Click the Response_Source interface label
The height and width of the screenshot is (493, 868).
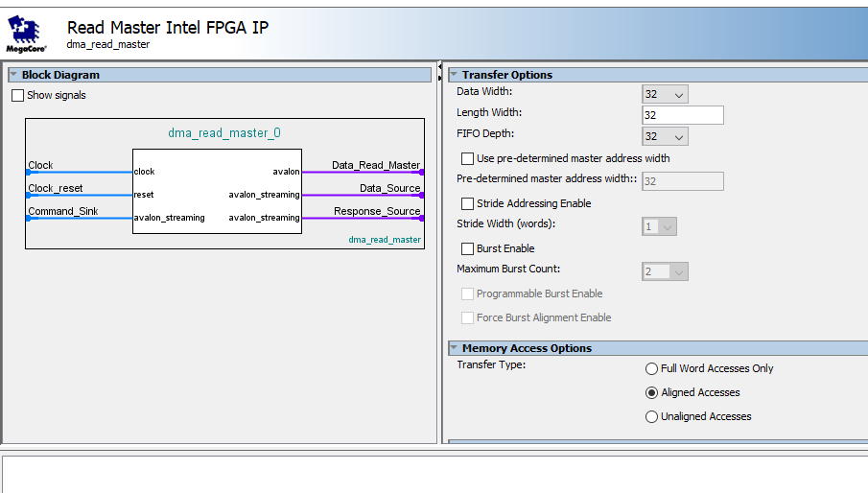click(377, 211)
